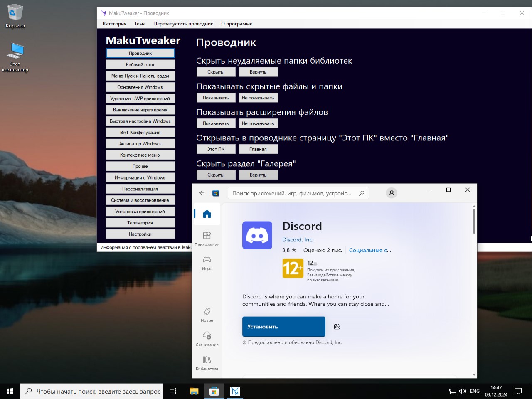
Task: Click the Microsoft Store taskbar icon
Action: point(214,391)
